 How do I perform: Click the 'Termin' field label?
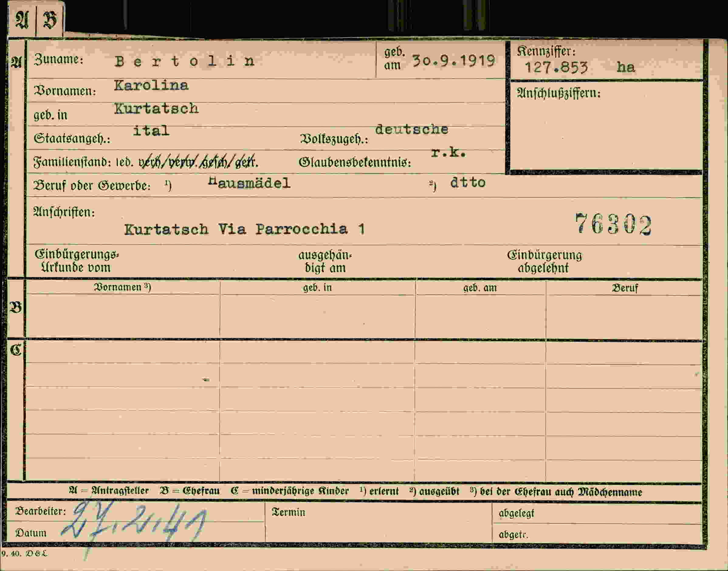[x=288, y=512]
